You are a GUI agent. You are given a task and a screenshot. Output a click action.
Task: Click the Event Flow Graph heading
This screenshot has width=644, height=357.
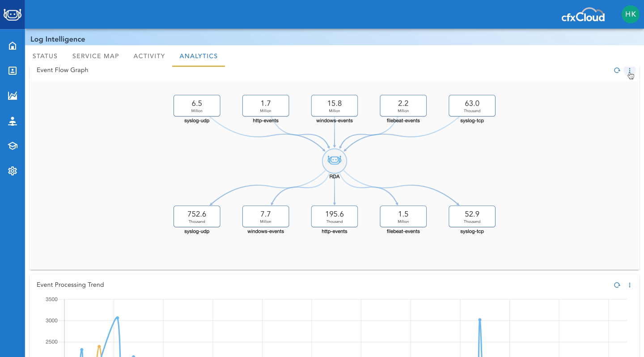click(63, 70)
